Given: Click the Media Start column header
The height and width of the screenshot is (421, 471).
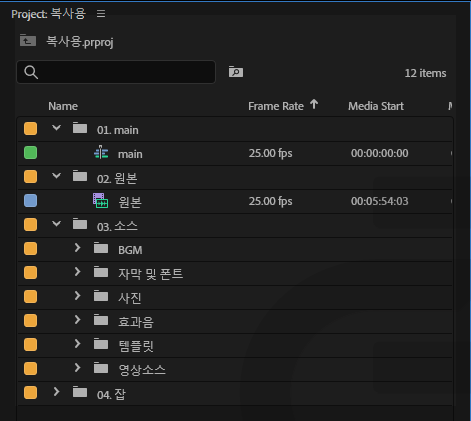Looking at the screenshot, I should 376,106.
